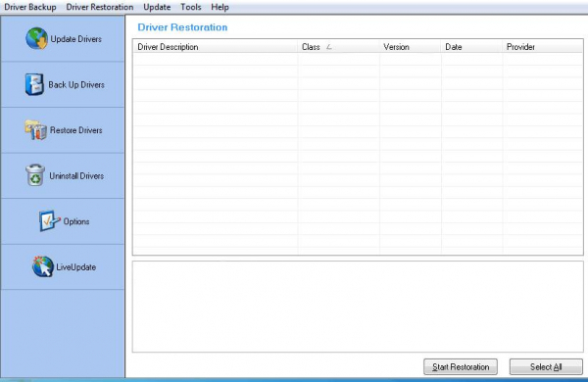Screen dimensions: 588x382
Task: Sort by the Driver Description column
Action: tap(216, 47)
